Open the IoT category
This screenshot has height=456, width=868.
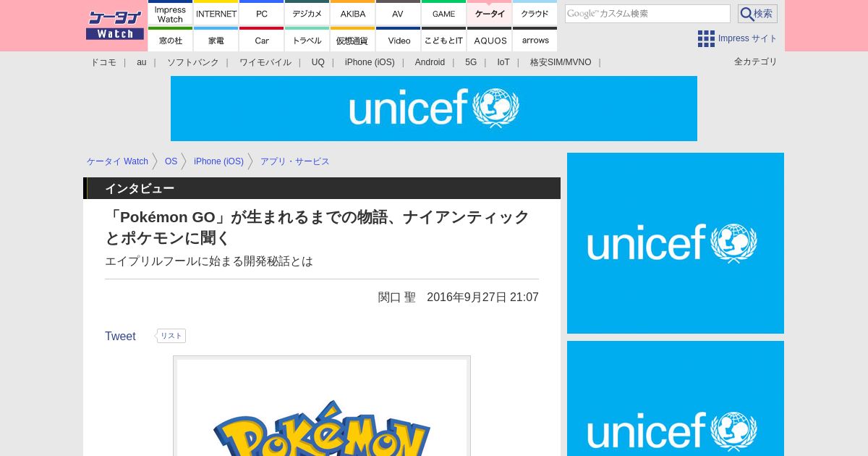click(503, 62)
